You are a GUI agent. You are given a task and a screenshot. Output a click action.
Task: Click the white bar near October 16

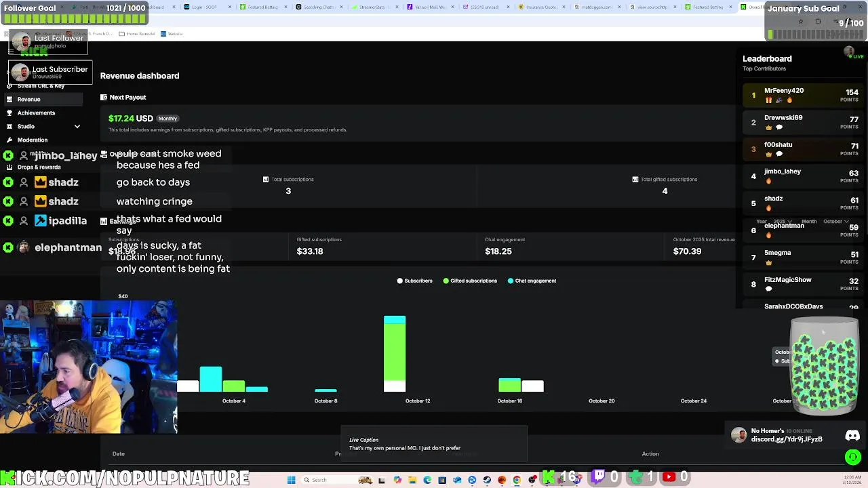point(532,386)
